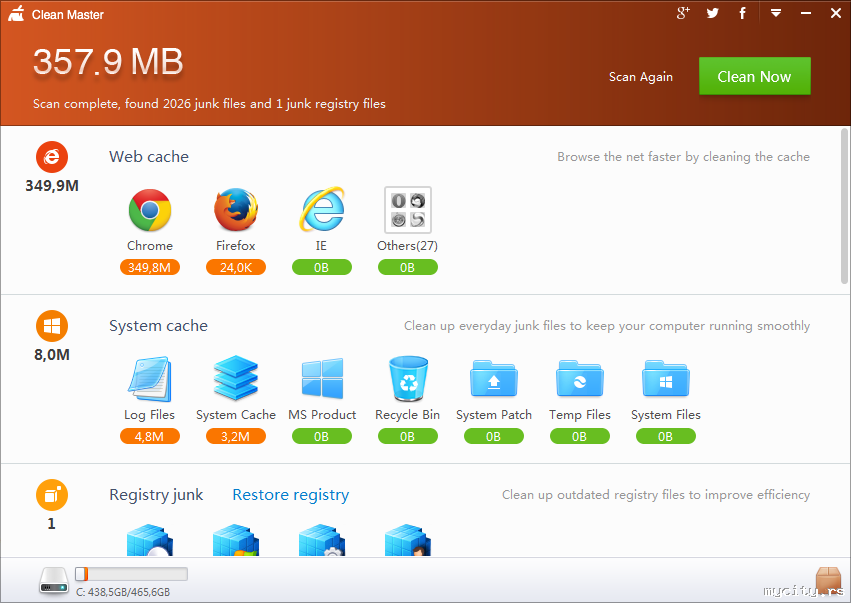This screenshot has height=603, width=851.
Task: Click the MS Product 0B badge
Action: point(322,436)
